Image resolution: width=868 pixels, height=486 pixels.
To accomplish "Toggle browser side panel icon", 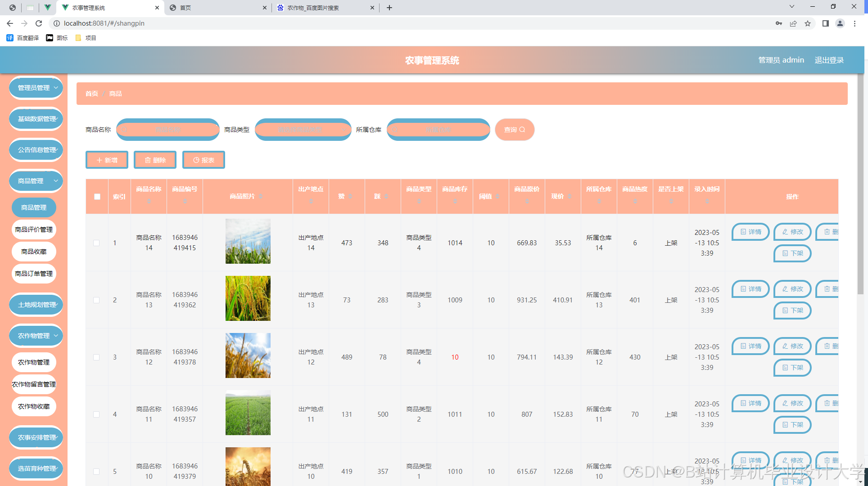I will pos(825,23).
